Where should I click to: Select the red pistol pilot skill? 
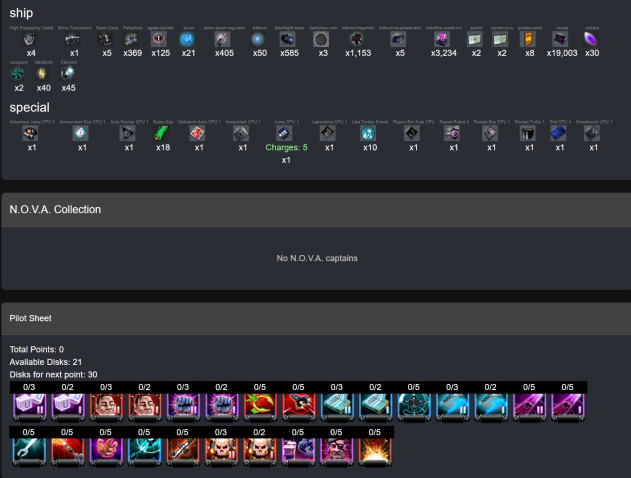tap(298, 407)
